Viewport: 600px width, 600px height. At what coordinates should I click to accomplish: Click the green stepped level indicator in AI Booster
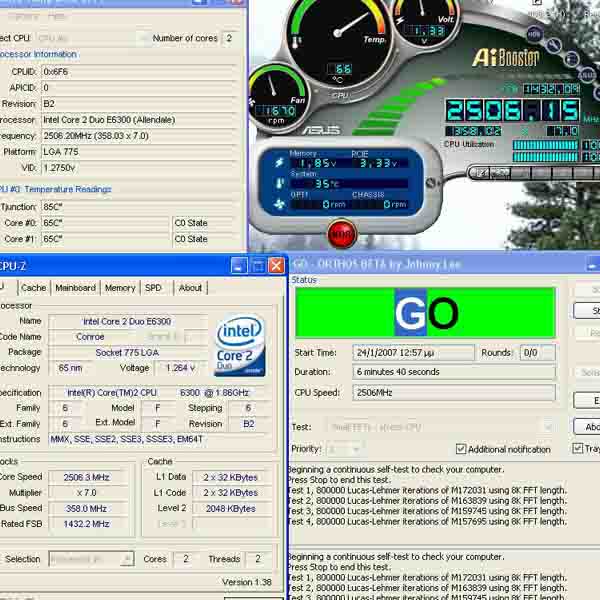pos(398,106)
